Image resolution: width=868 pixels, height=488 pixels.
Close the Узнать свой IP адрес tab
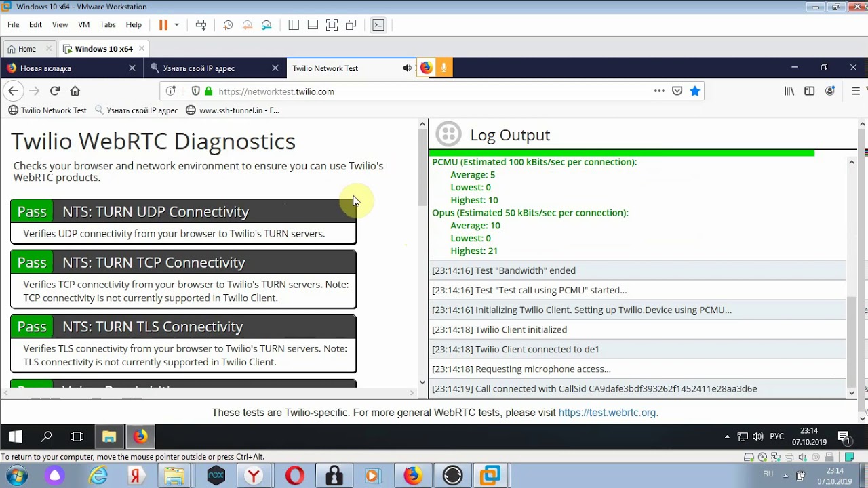coord(275,68)
